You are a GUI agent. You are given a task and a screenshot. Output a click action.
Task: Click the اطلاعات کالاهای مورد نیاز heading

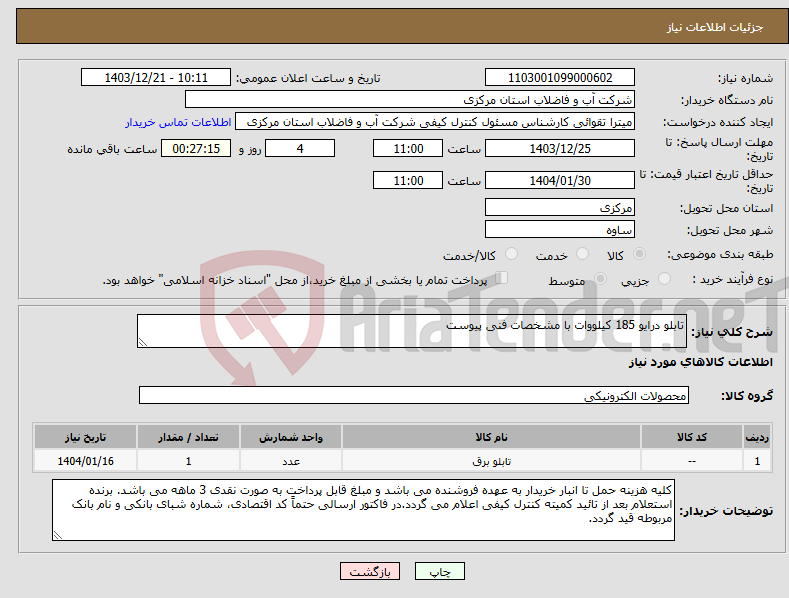tap(700, 362)
